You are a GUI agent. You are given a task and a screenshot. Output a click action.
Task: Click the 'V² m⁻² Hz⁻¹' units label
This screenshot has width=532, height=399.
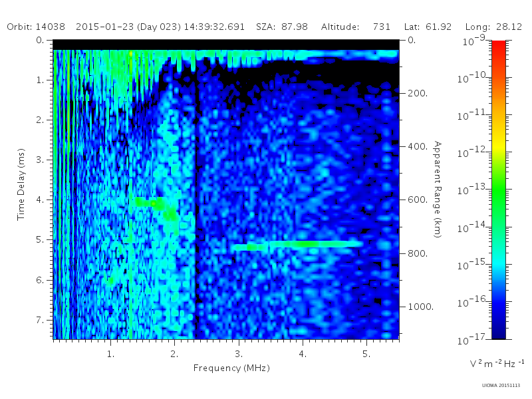tap(497, 363)
